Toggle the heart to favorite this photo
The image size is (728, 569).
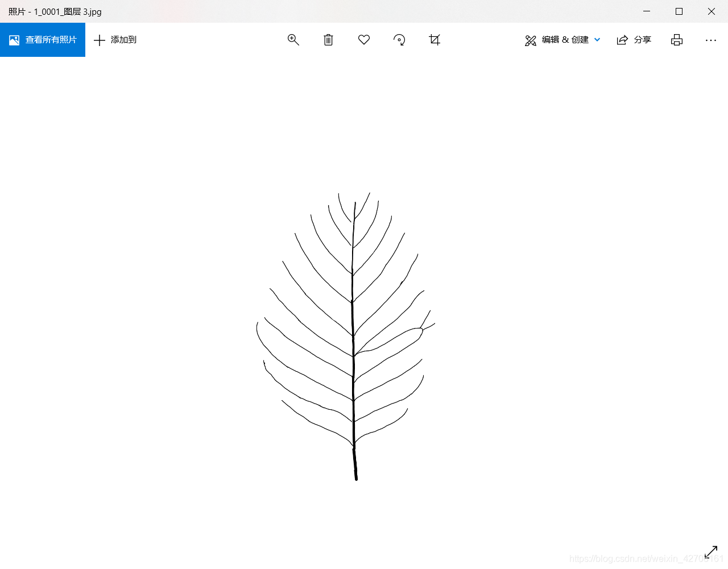pyautogui.click(x=364, y=40)
